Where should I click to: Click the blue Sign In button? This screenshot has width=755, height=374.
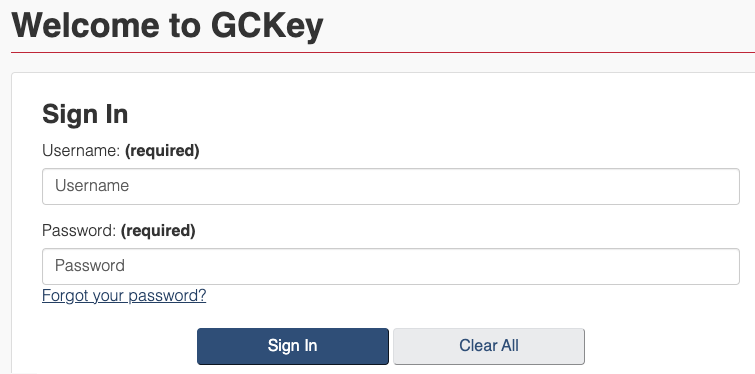(x=293, y=346)
